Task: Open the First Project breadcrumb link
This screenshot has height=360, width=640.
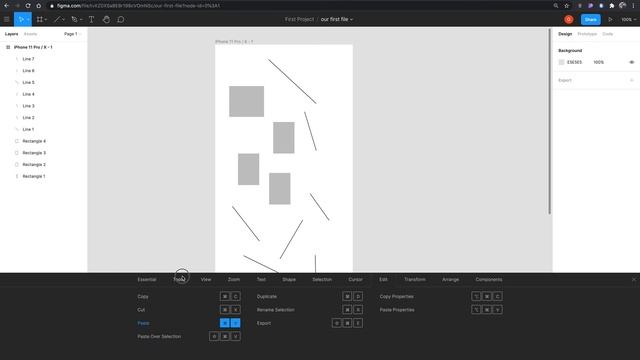Action: [x=299, y=19]
